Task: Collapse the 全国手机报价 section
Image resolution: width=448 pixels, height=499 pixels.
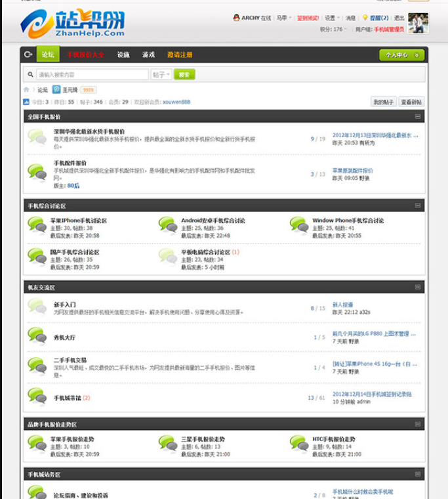Action: coord(418,116)
